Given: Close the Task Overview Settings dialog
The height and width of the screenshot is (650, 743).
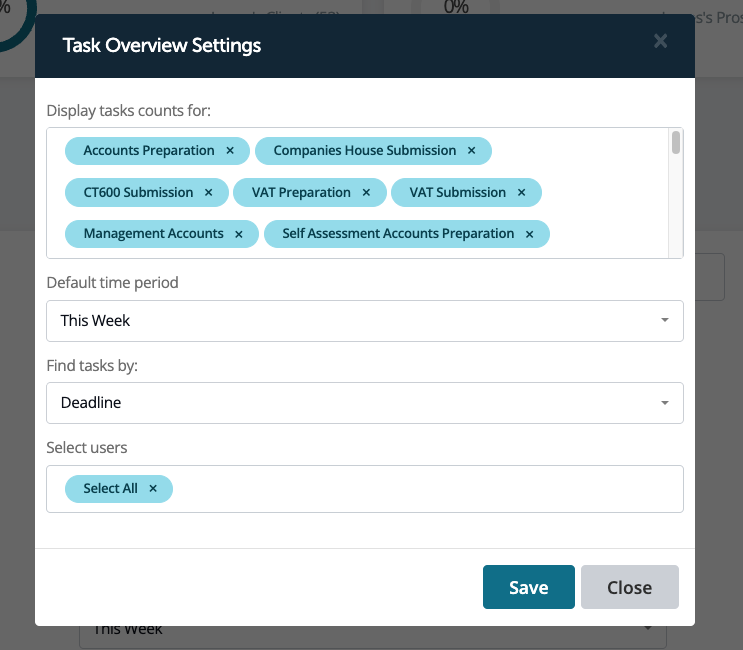Looking at the screenshot, I should (x=660, y=41).
